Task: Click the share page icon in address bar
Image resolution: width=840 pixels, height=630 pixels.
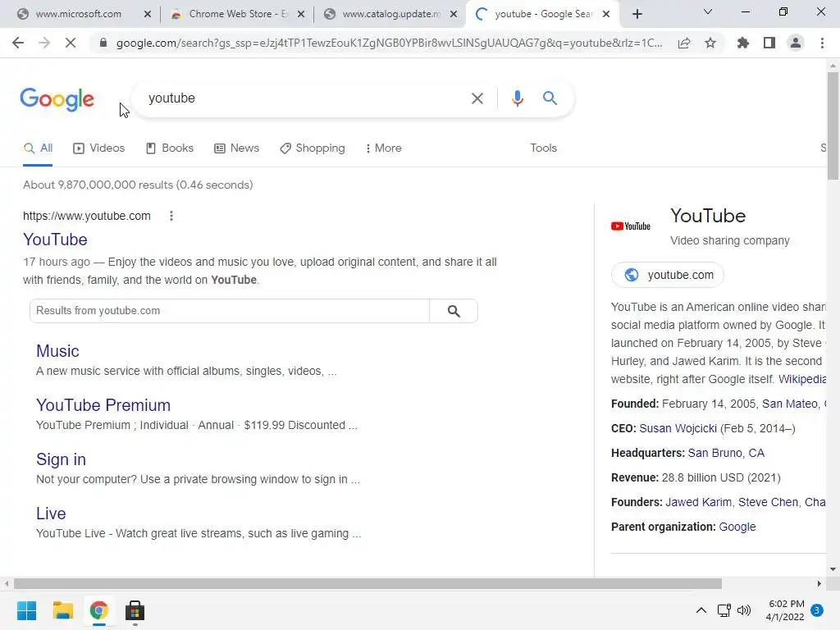Action: [x=684, y=43]
